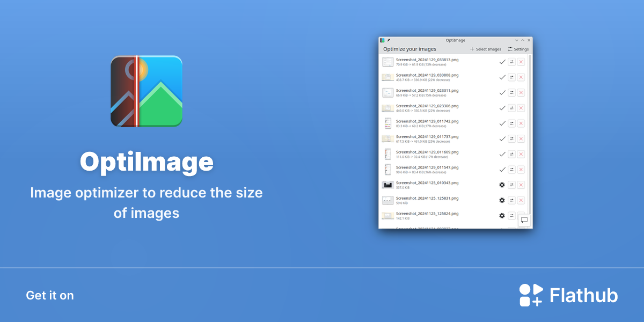Open the Settings button in the header
This screenshot has height=322, width=644.
click(x=518, y=49)
